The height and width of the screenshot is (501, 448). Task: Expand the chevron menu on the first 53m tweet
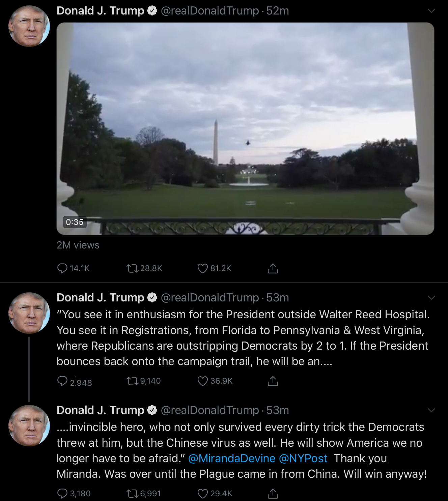pyautogui.click(x=431, y=298)
